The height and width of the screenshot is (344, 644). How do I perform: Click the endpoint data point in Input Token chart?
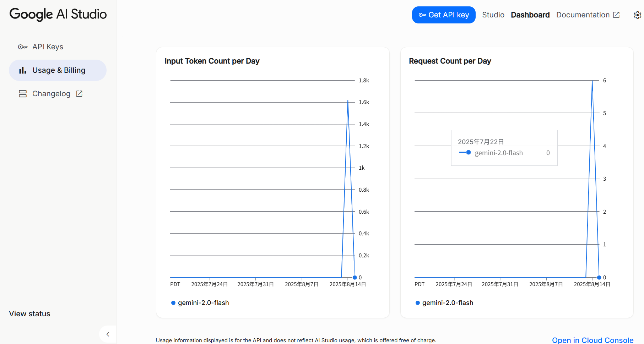[355, 278]
